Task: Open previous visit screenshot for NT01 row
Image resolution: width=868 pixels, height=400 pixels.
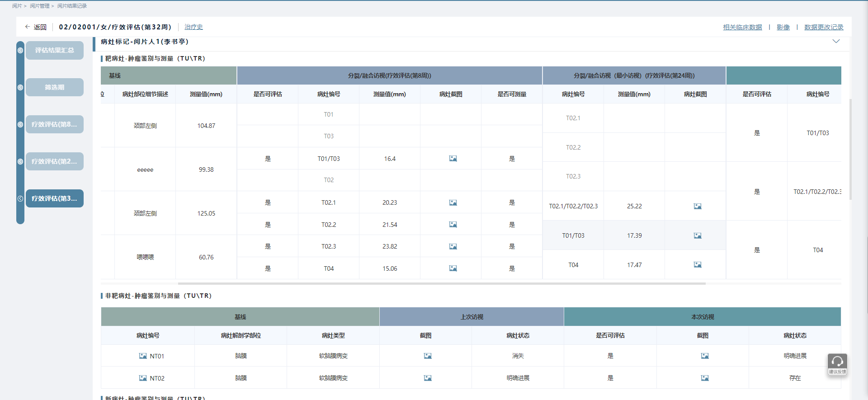Action: coord(428,356)
